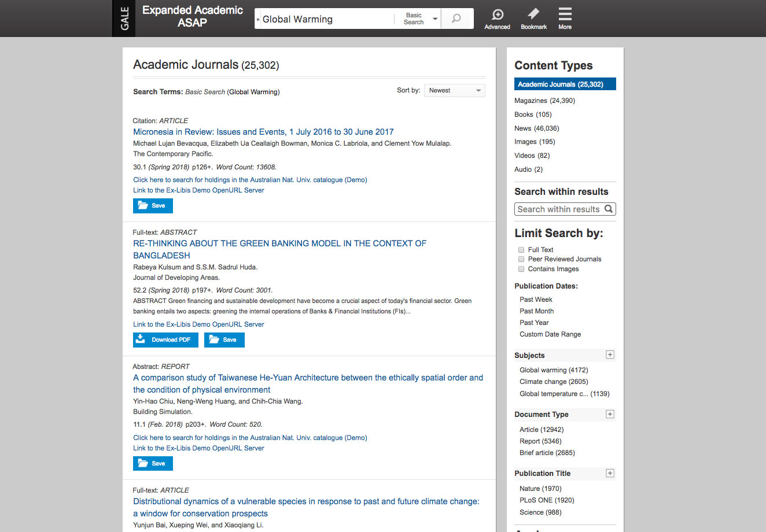
Task: Switch to Books content type
Action: (533, 114)
